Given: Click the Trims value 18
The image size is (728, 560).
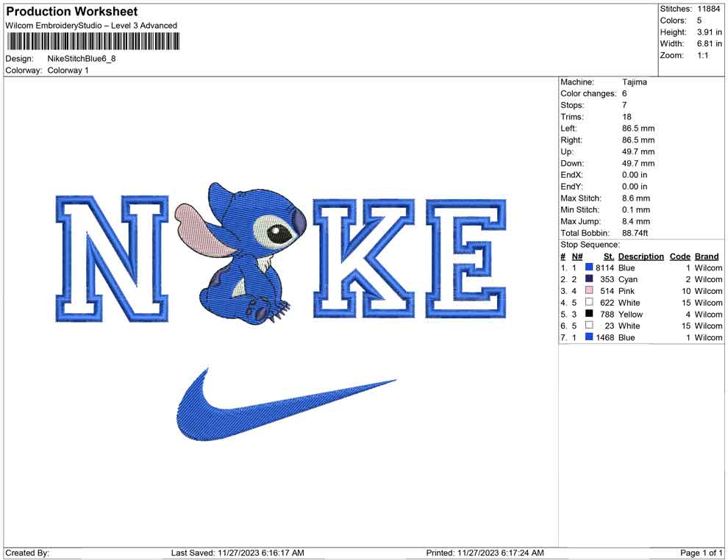Looking at the screenshot, I should pos(627,117).
